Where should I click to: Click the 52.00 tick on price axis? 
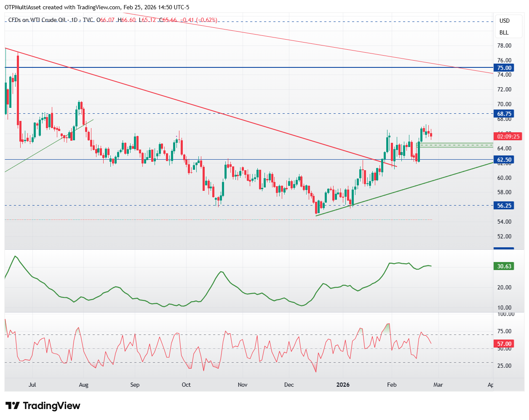pyautogui.click(x=504, y=236)
